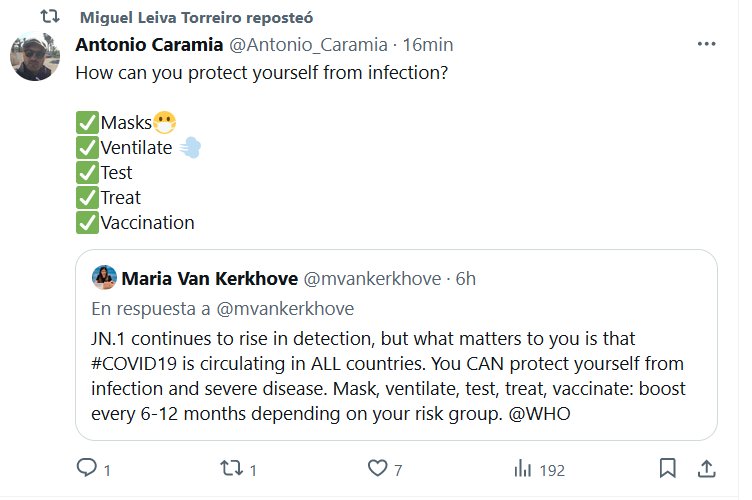View tweet analytics bar chart icon
This screenshot has width=752, height=500.
coord(522,468)
